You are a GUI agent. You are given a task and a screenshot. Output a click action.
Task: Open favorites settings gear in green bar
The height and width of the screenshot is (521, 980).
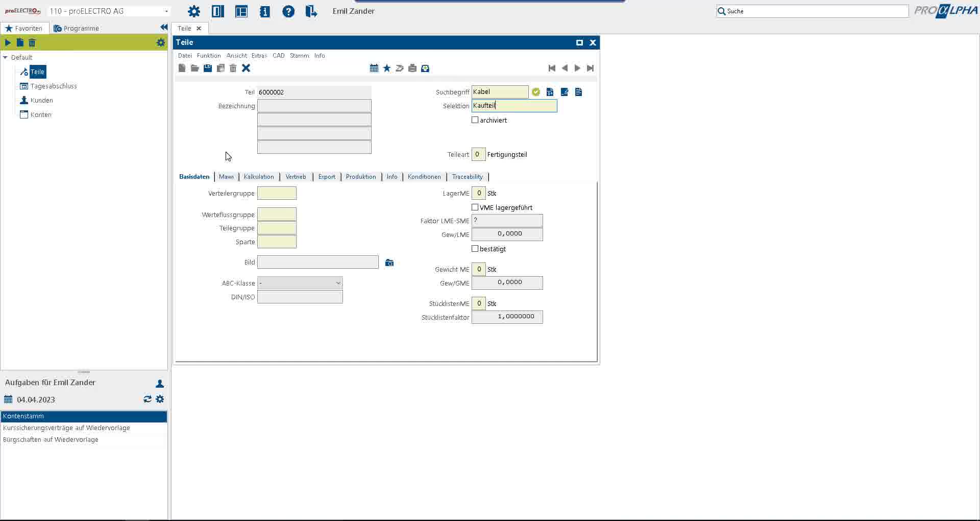pos(161,42)
